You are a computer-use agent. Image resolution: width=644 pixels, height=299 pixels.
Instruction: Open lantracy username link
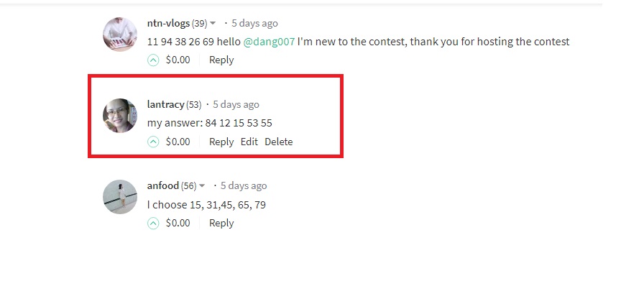165,104
